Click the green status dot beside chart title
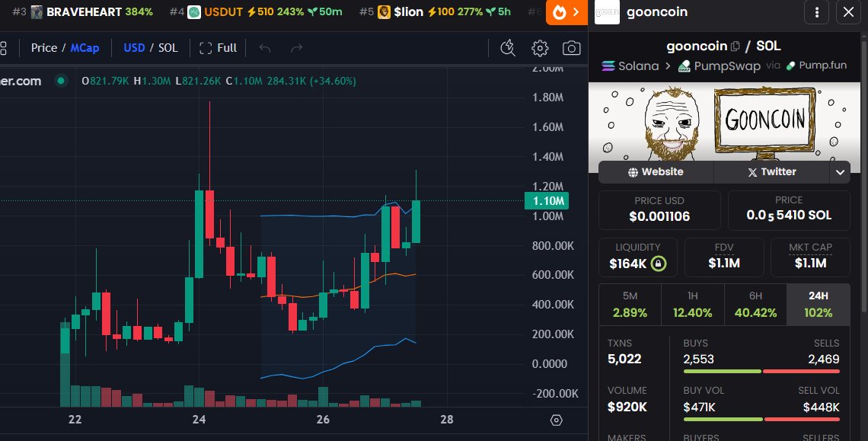This screenshot has height=441, width=868. pos(61,81)
